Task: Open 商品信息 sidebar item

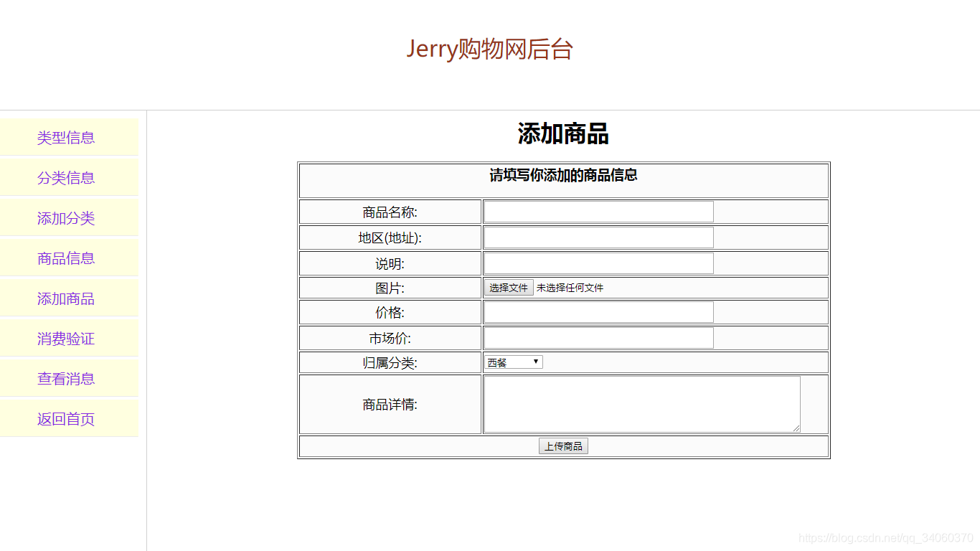Action: click(66, 258)
